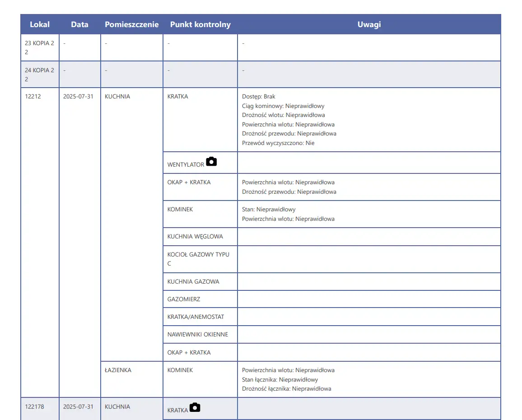Screen dimensions: 522x420
Task: Select the GAZOMIERZ control point
Action: point(184,299)
